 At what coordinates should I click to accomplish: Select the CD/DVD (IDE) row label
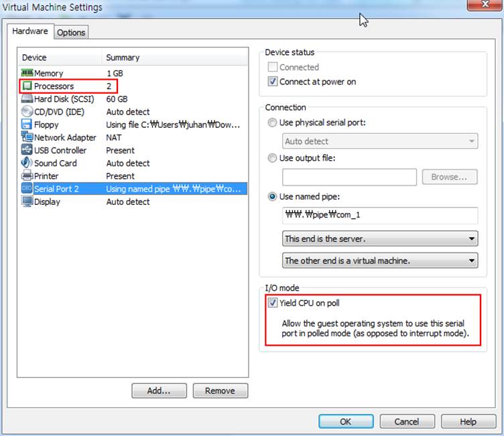click(59, 112)
